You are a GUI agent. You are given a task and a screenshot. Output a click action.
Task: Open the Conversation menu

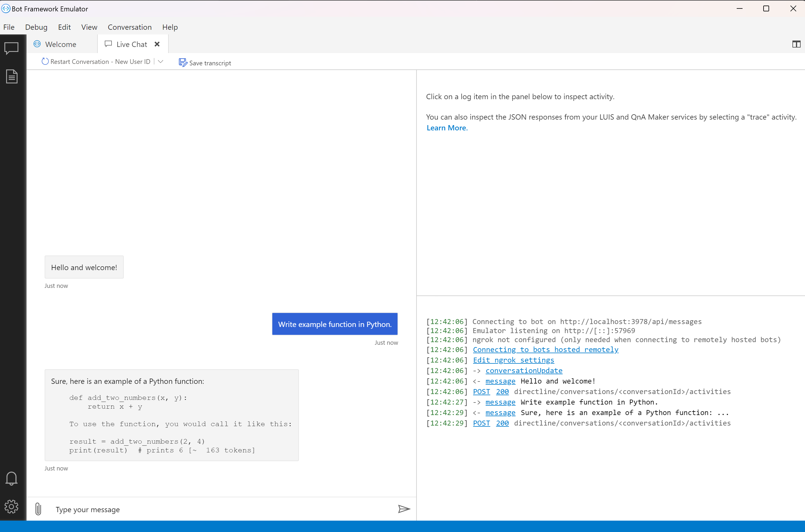click(x=129, y=27)
